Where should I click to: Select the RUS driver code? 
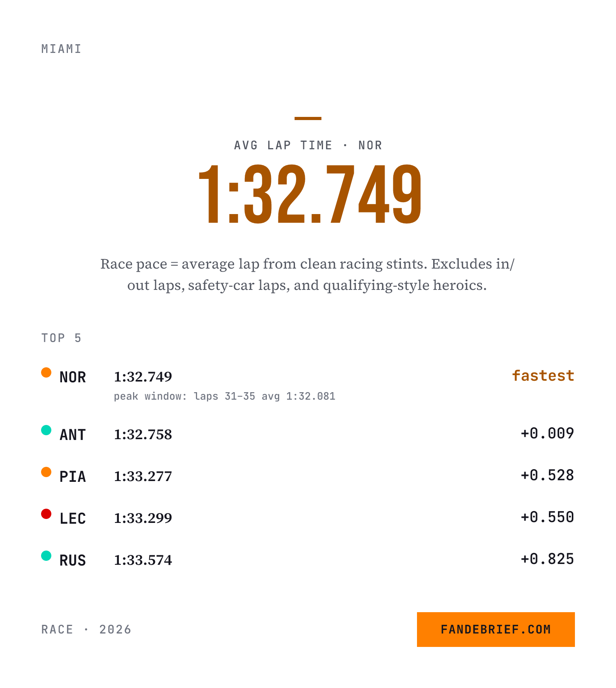(x=73, y=560)
